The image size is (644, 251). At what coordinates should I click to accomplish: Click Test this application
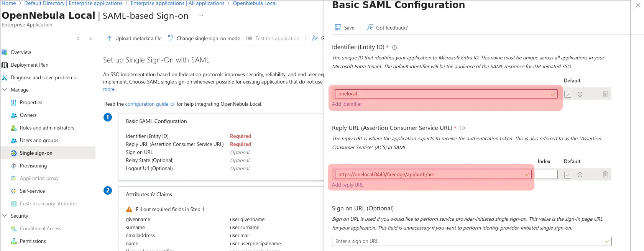point(273,38)
